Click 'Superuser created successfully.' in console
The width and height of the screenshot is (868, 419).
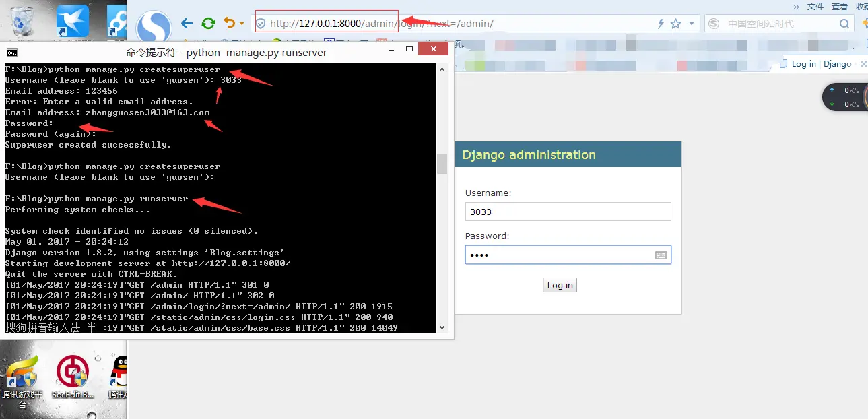point(88,145)
